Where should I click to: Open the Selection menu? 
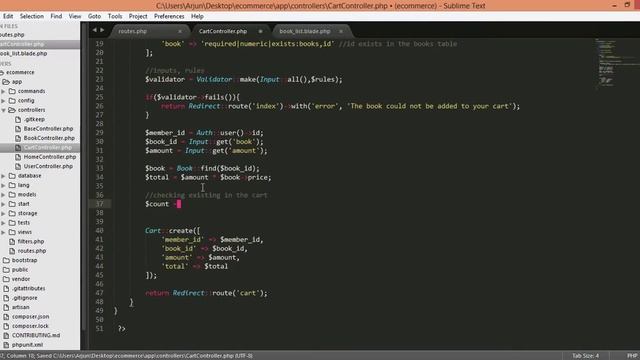click(x=31, y=16)
